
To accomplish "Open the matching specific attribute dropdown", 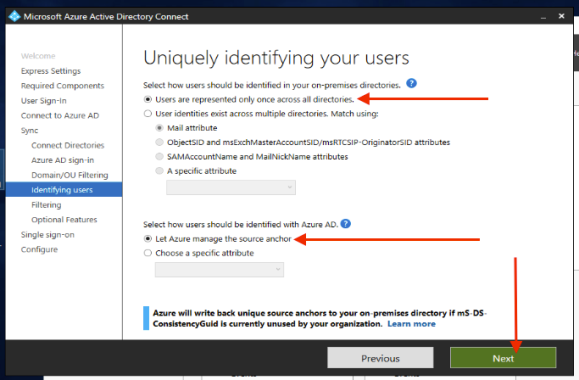I will click(231, 187).
